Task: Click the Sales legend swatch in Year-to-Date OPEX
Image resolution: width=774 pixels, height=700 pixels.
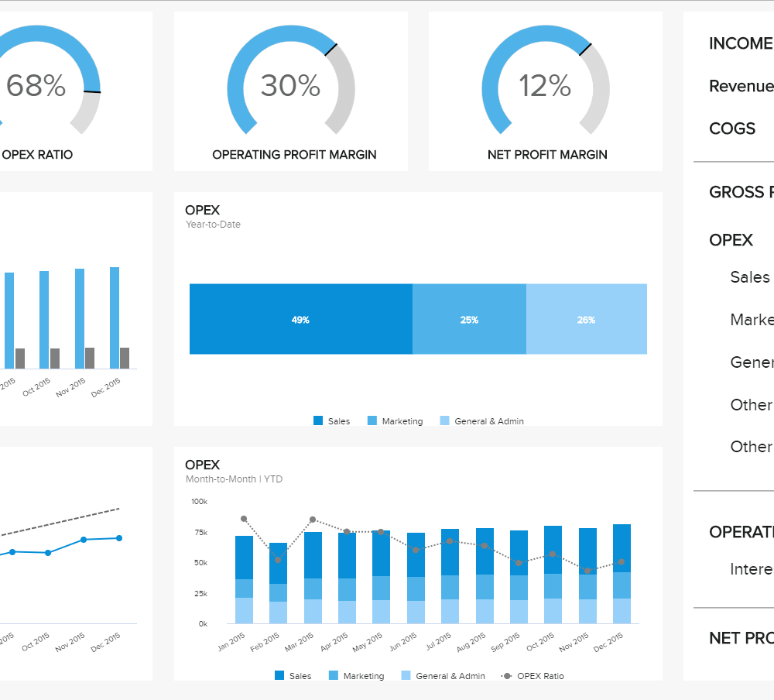Action: (x=318, y=421)
